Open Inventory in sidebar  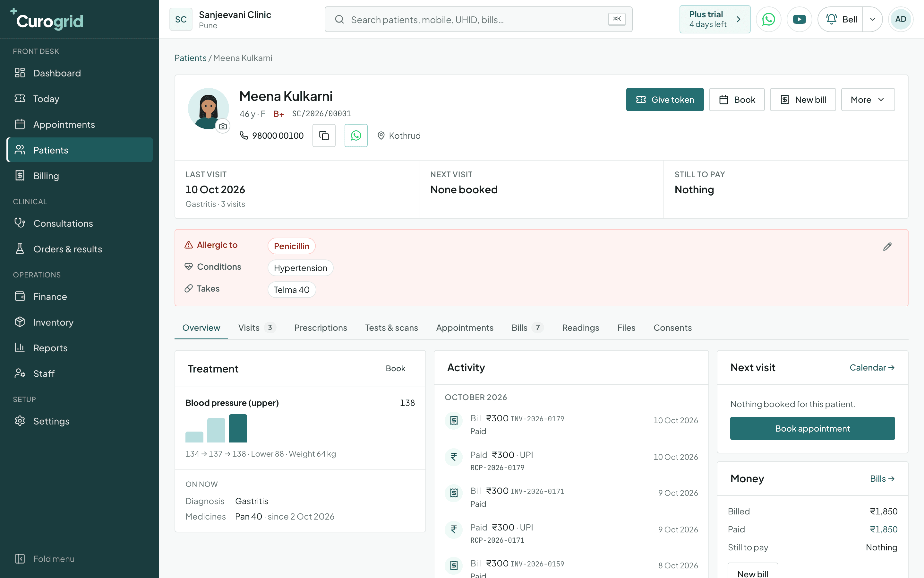pyautogui.click(x=80, y=322)
